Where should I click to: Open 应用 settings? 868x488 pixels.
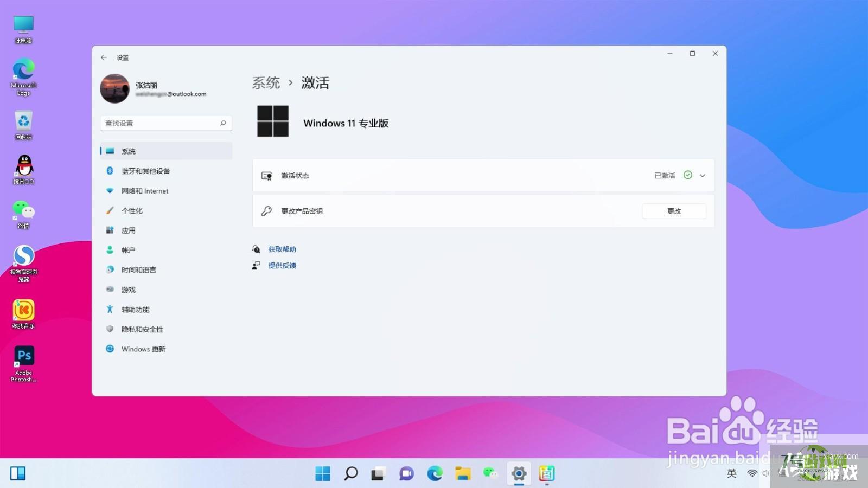pyautogui.click(x=166, y=230)
